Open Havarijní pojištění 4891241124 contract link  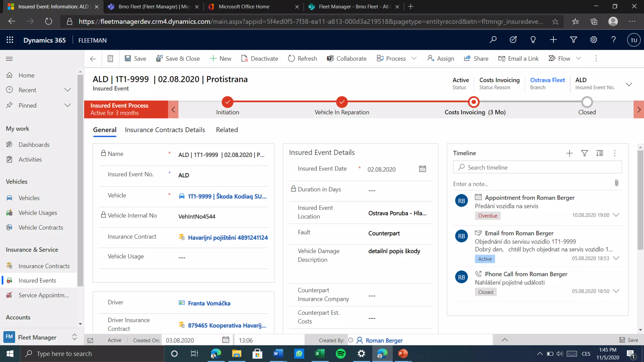(228, 238)
